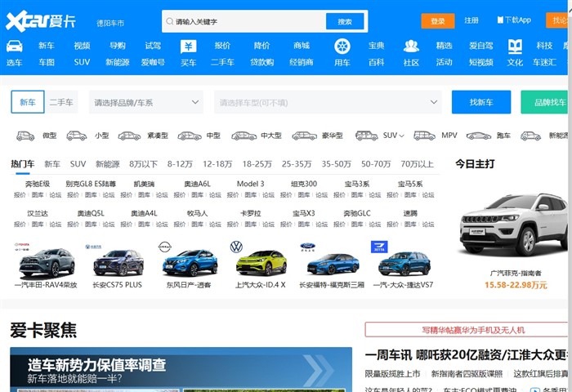Click the 写精华帖赢华为手机及无人机 banner
Viewport: 572px width, 392px height.
click(x=467, y=330)
